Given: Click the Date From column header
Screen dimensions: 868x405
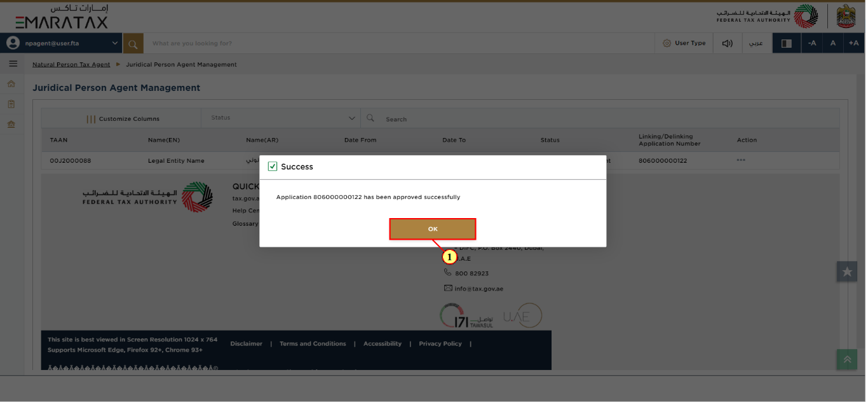Looking at the screenshot, I should tap(360, 140).
